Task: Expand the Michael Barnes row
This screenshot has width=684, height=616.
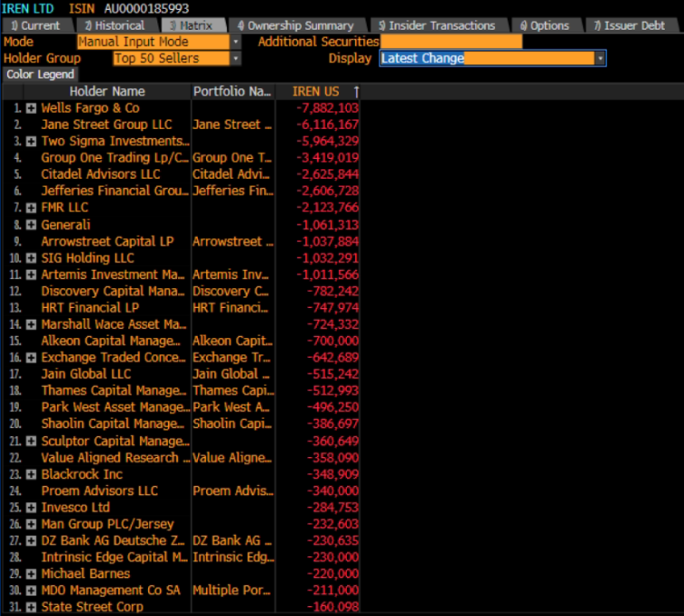Action: pyautogui.click(x=31, y=574)
